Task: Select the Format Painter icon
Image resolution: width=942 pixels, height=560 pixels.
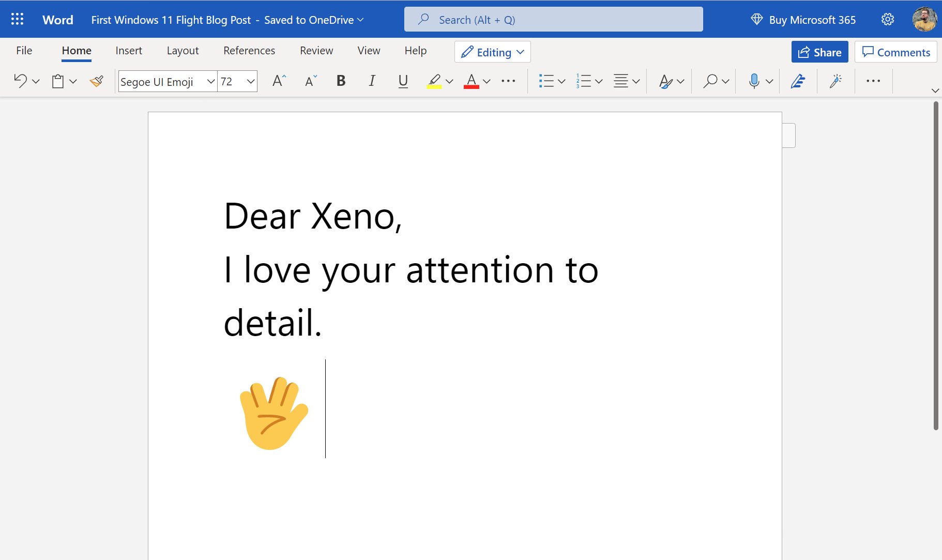Action: pyautogui.click(x=96, y=81)
